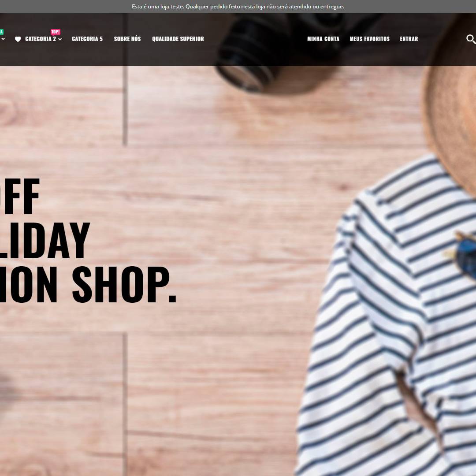
Task: Open the Categoria 2 menu item
Action: 41,39
